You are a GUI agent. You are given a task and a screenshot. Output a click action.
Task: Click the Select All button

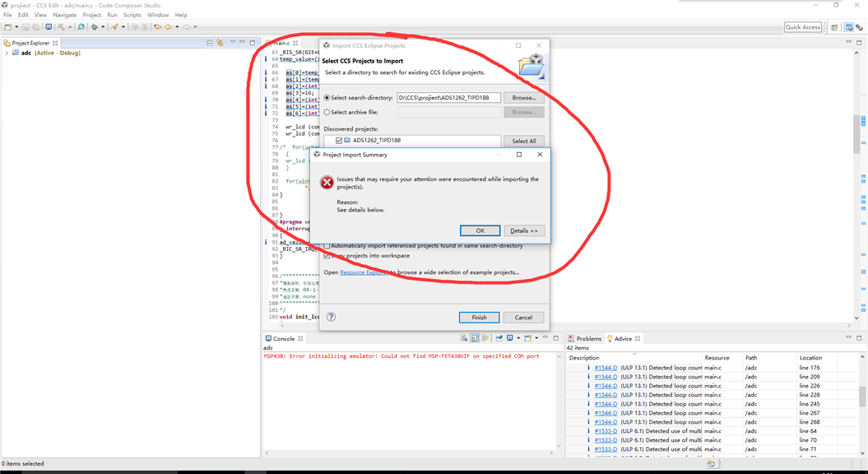[x=523, y=141]
